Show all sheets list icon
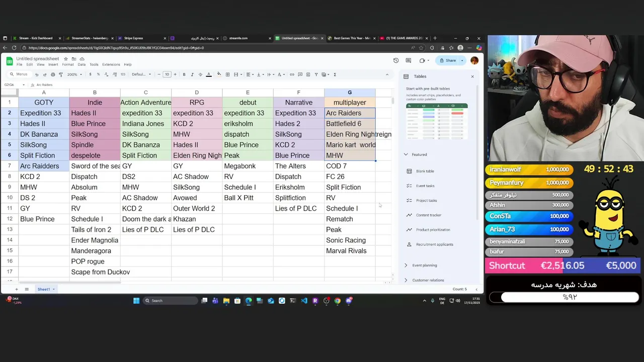644x362 pixels. tap(27, 289)
